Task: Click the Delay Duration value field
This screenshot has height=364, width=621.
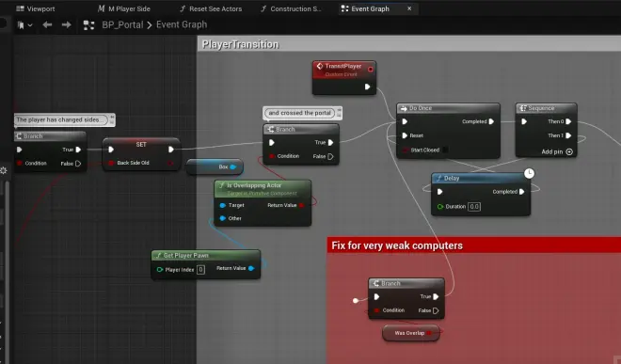Action: coord(474,206)
